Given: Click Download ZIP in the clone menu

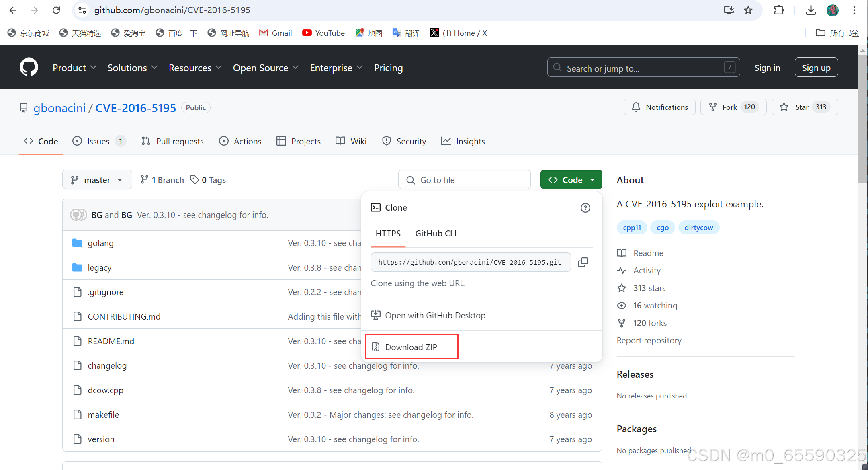Looking at the screenshot, I should (411, 347).
